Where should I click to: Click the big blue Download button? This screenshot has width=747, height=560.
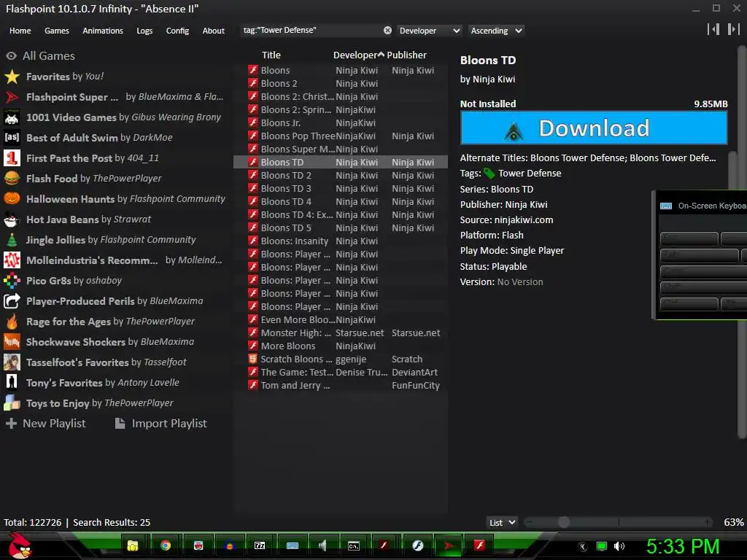[594, 128]
